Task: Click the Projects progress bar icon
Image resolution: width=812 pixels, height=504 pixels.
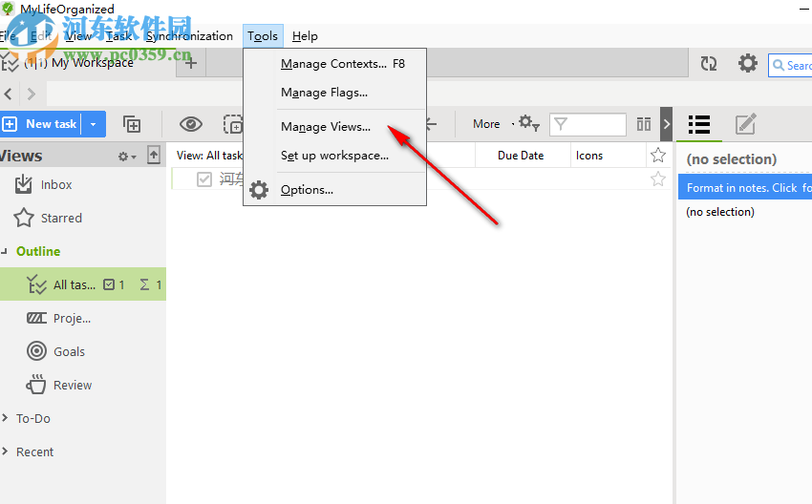Action: tap(36, 318)
